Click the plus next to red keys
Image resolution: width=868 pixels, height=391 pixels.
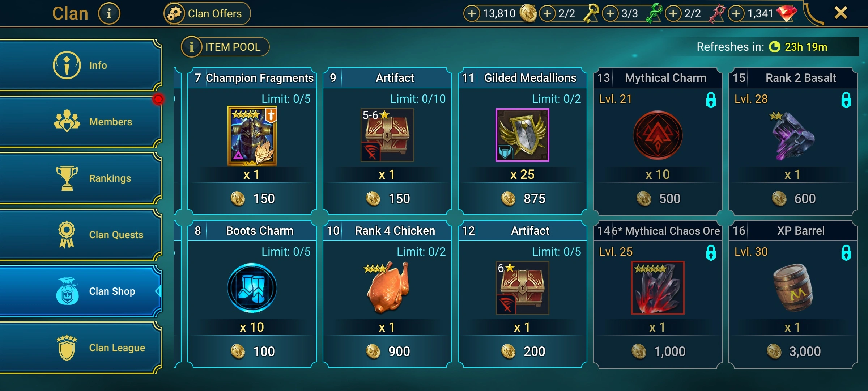coord(673,14)
